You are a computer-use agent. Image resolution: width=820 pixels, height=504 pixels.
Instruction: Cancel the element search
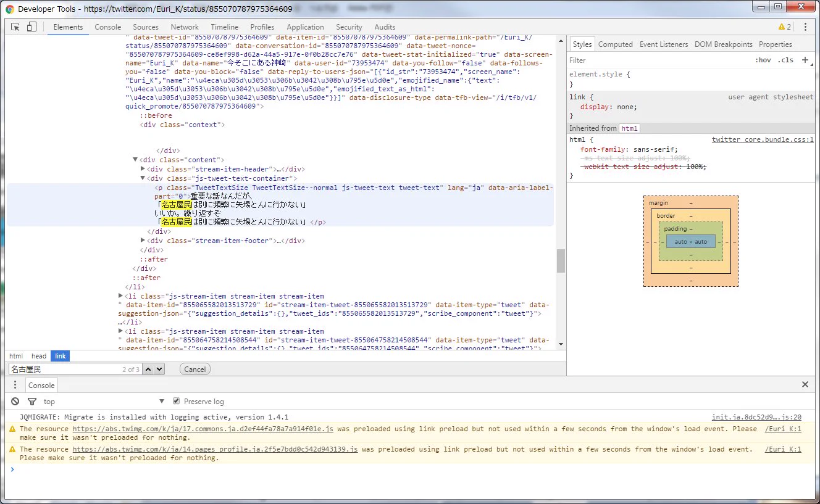(x=195, y=369)
